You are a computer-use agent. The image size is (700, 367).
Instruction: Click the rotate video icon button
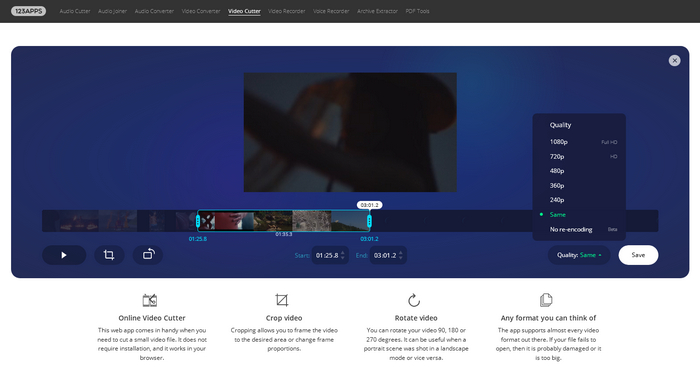(148, 255)
